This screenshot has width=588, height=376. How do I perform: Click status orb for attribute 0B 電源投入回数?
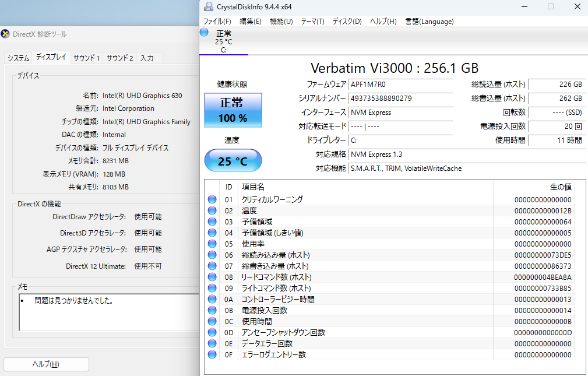[212, 310]
